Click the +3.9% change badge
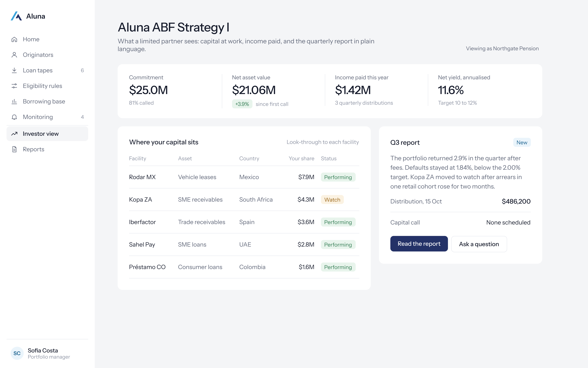Screen dimensions: 588x368 tap(242, 104)
